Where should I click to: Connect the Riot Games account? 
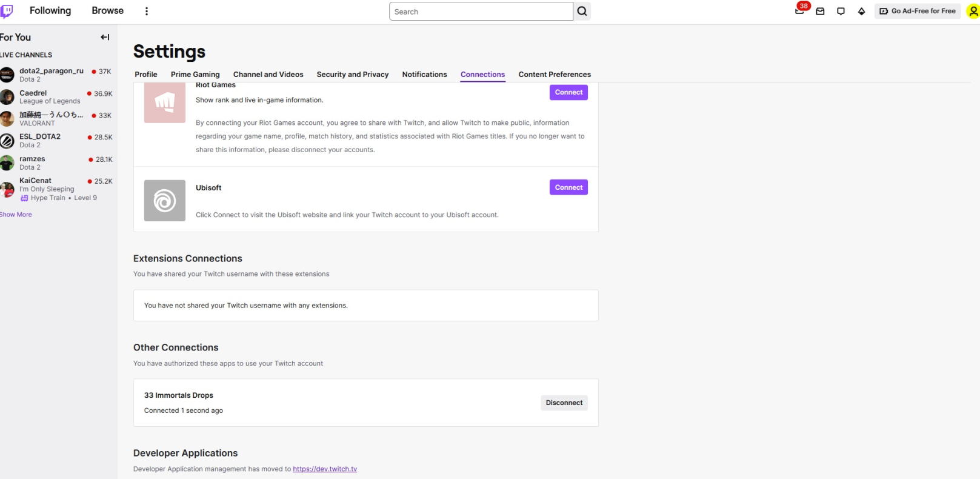[568, 92]
